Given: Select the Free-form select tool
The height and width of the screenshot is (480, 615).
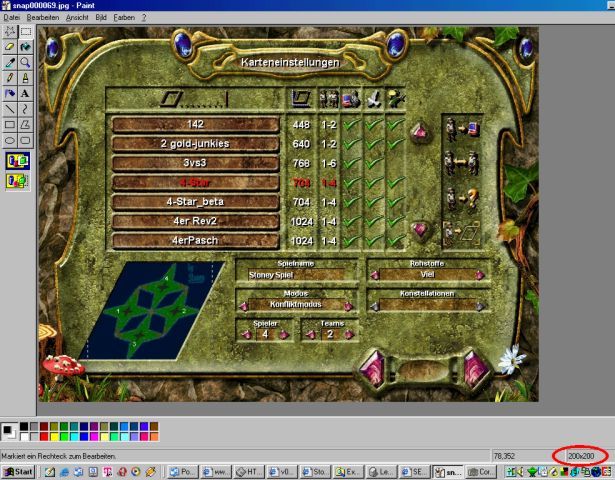Looking at the screenshot, I should [10, 32].
